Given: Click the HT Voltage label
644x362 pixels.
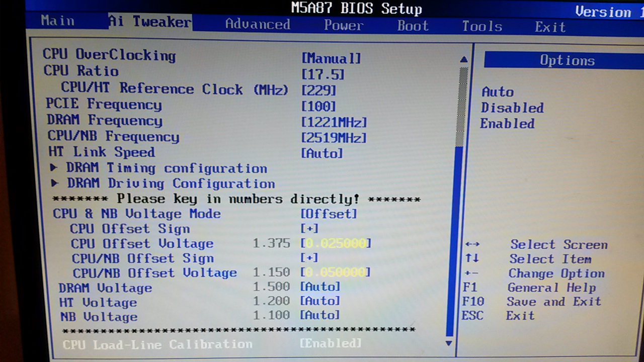Looking at the screenshot, I should click(98, 302).
